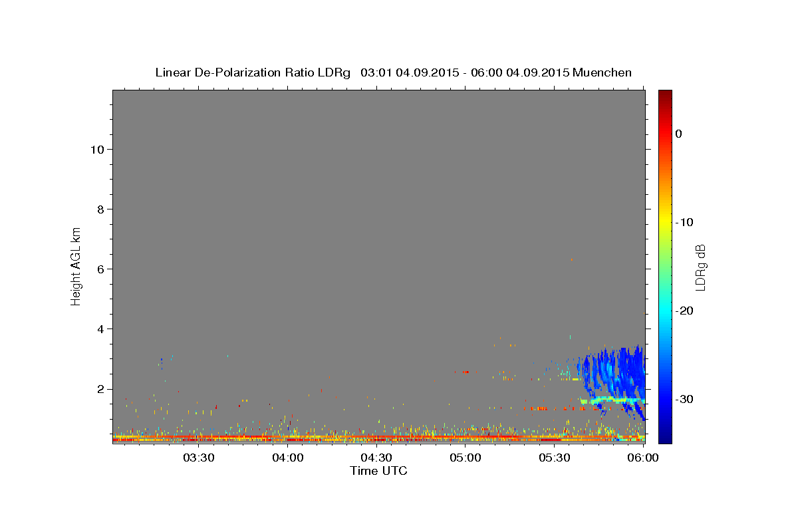Click the 05:30 time tick label
The width and height of the screenshot is (798, 532).
coord(555,458)
